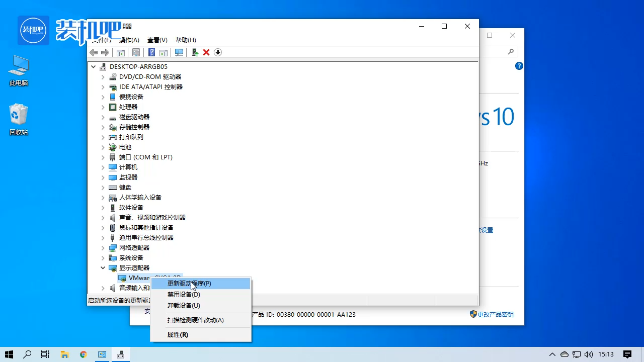Click the blue question mark help toolbar icon

coord(151,52)
